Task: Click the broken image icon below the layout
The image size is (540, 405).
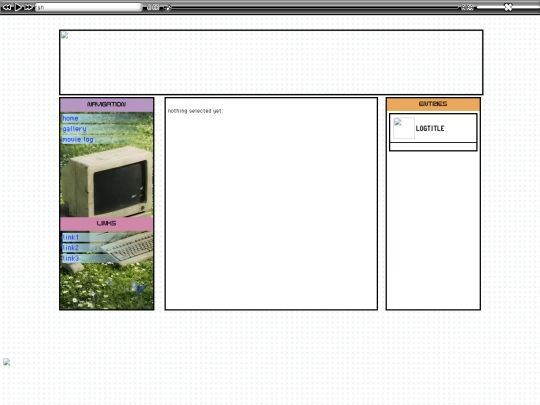Action: click(7, 362)
